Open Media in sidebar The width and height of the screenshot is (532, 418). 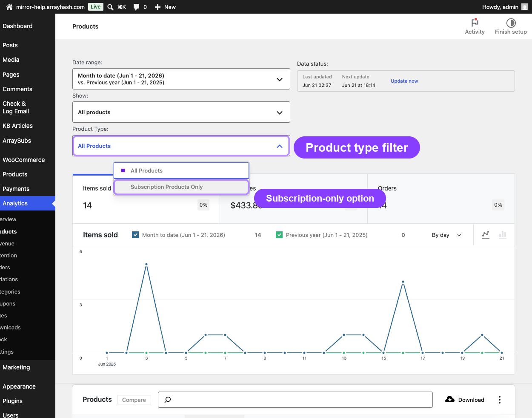(x=11, y=60)
